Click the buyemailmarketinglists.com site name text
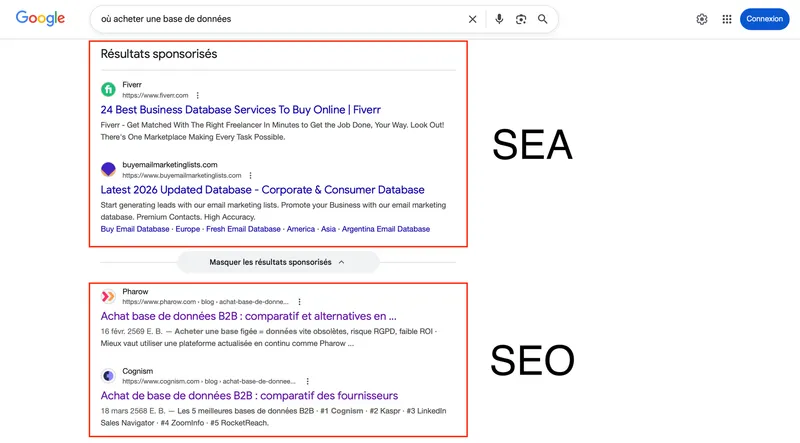Screen dimensions: 800x443 point(170,165)
